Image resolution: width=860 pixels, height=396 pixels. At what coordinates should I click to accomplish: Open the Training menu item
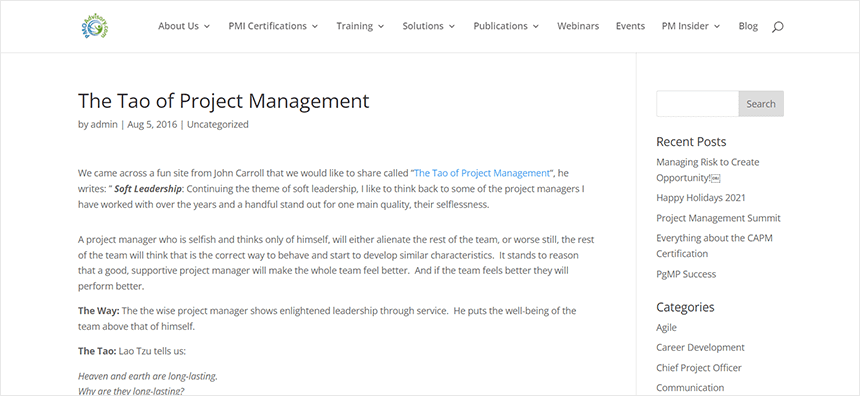point(354,26)
